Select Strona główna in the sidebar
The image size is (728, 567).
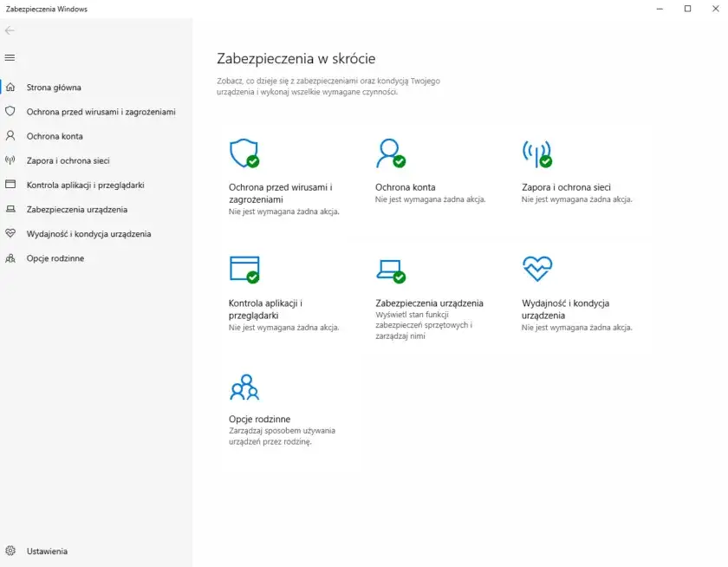(x=54, y=87)
